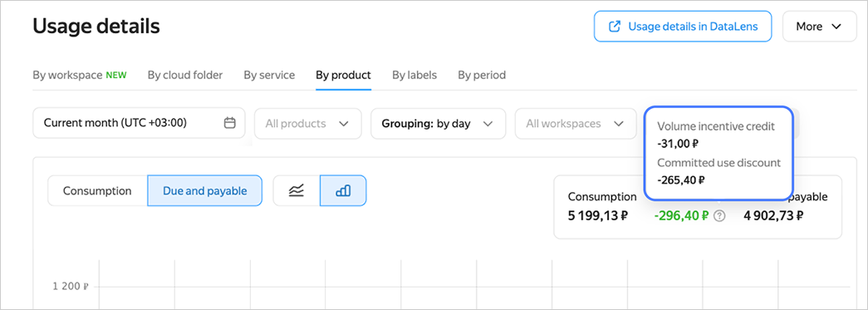Click the -31,00 ₽ value in tooltip

pos(678,144)
